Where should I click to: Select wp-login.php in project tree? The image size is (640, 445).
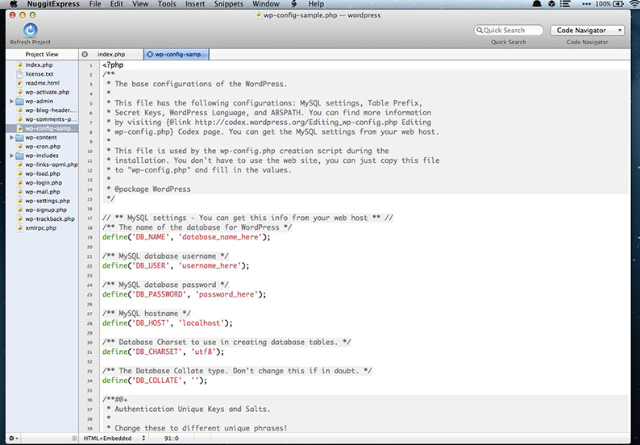[x=44, y=182]
